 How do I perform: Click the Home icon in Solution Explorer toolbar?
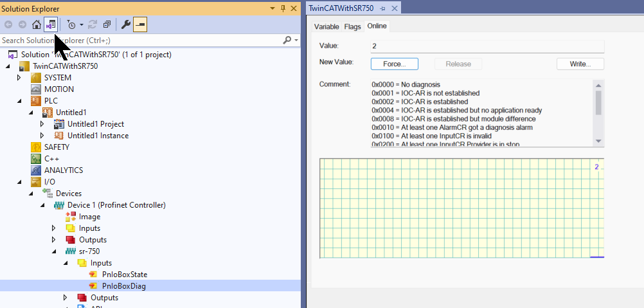pos(37,25)
